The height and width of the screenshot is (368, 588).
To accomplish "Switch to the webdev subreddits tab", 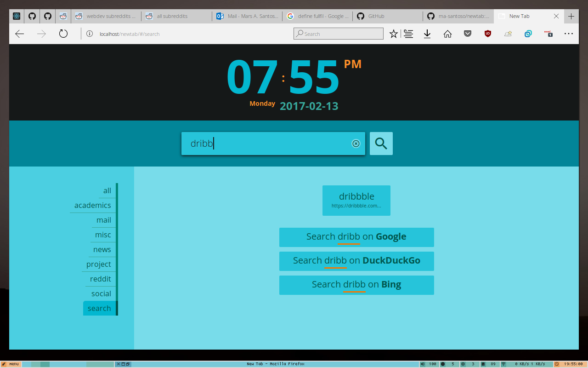I will [x=106, y=16].
